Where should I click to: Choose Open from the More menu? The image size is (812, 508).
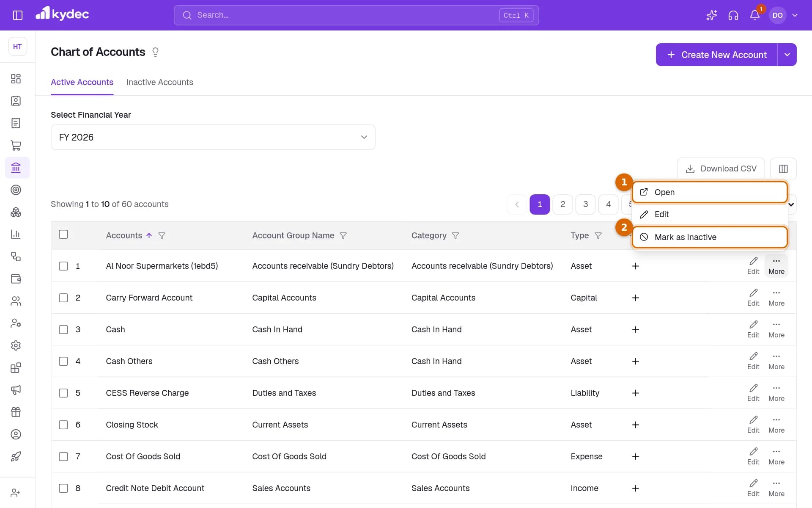(x=710, y=192)
